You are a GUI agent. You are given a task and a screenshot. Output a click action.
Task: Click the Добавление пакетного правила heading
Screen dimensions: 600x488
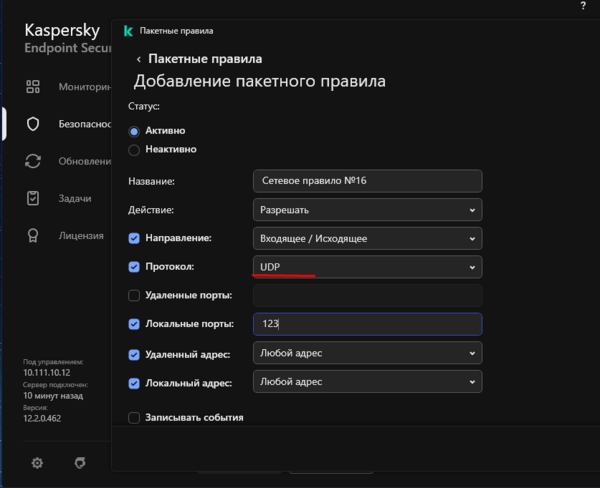click(259, 82)
